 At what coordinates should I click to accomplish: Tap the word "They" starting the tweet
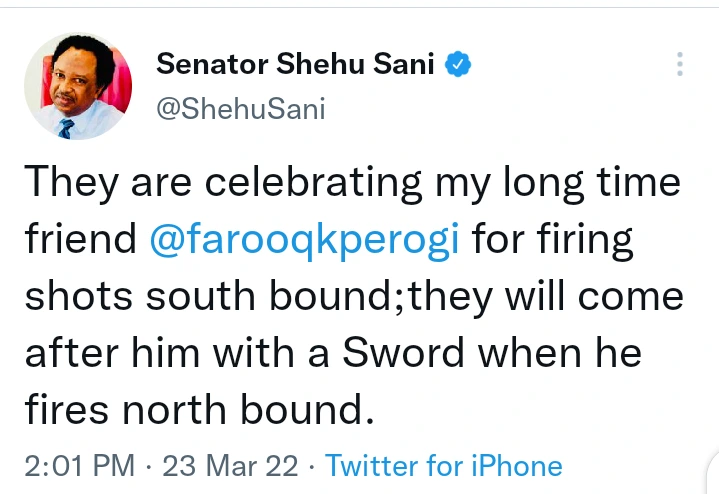coord(62,184)
